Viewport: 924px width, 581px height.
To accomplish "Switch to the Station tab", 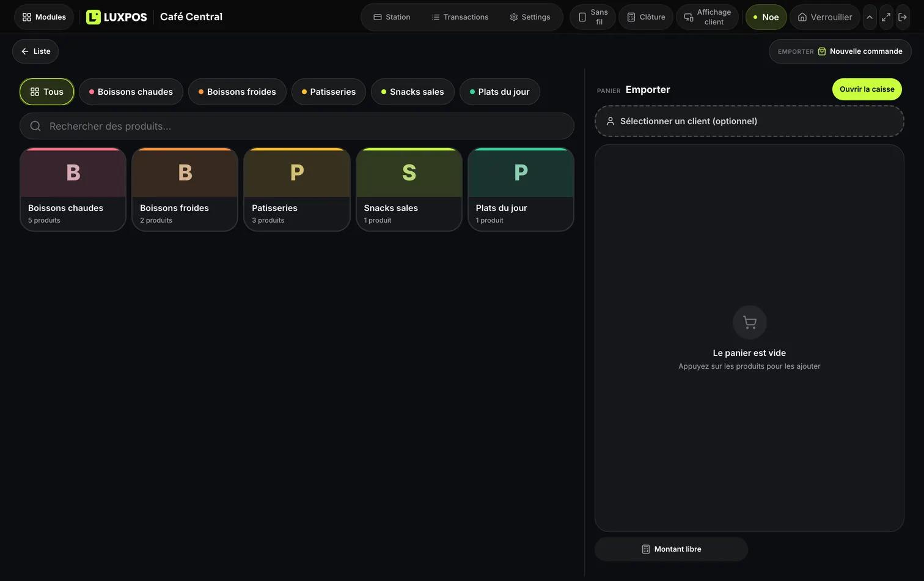I will pyautogui.click(x=392, y=17).
